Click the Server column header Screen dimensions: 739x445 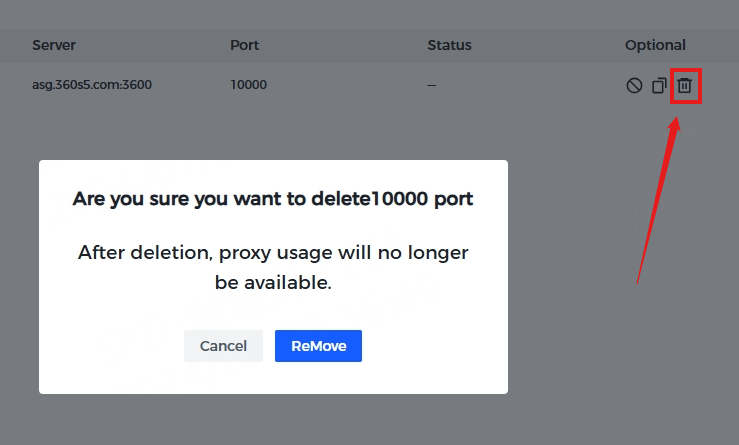coord(54,45)
